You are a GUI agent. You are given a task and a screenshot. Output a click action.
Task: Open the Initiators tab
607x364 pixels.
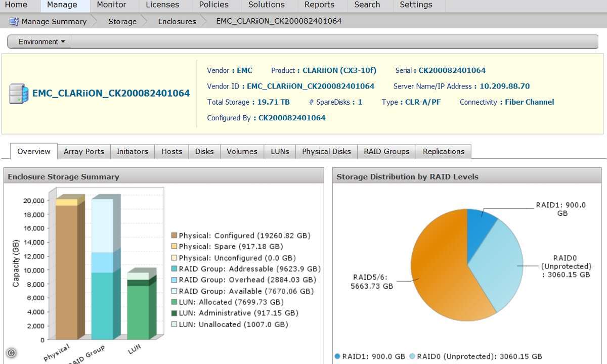coord(133,152)
